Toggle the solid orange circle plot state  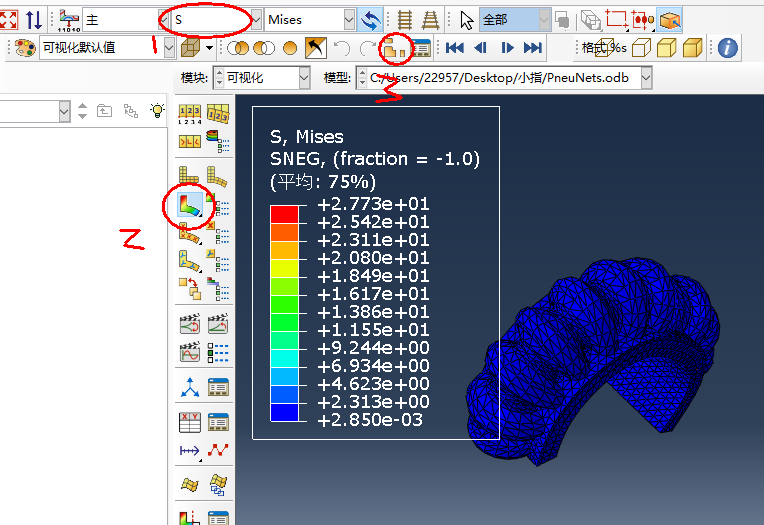tap(290, 47)
